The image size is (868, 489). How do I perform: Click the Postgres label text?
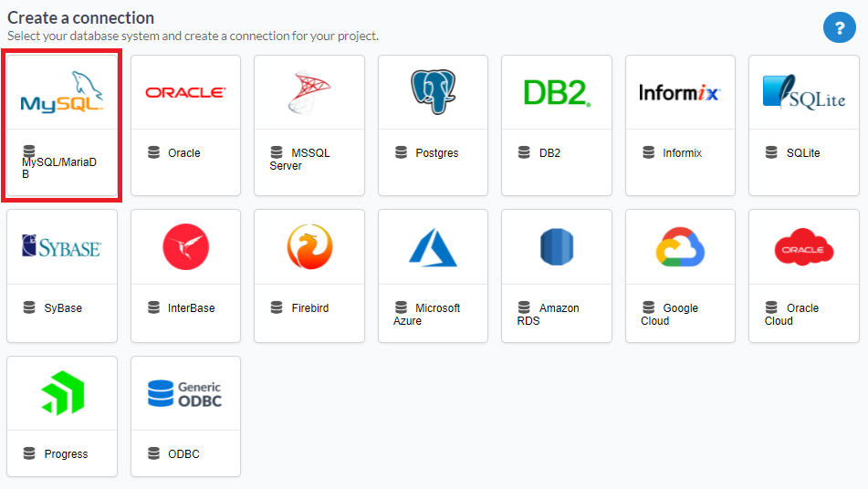437,153
